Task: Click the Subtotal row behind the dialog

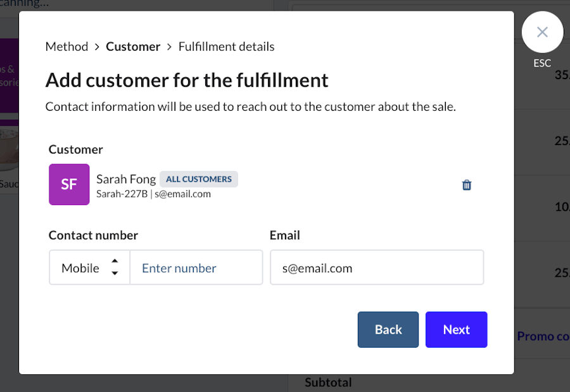Action: click(x=328, y=382)
